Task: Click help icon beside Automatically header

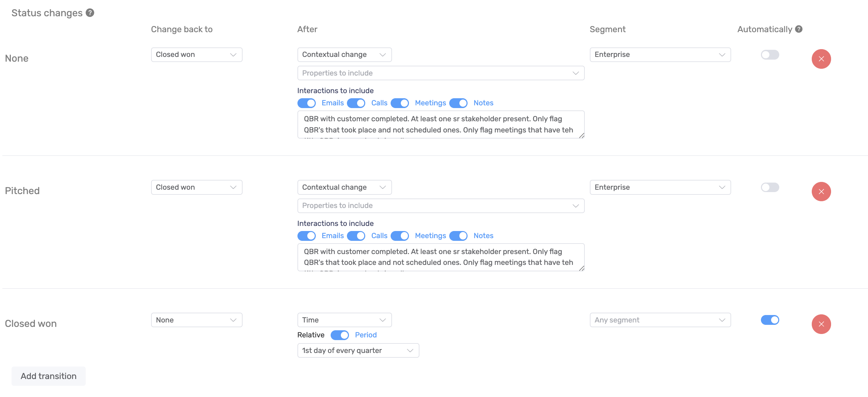Action: tap(799, 29)
